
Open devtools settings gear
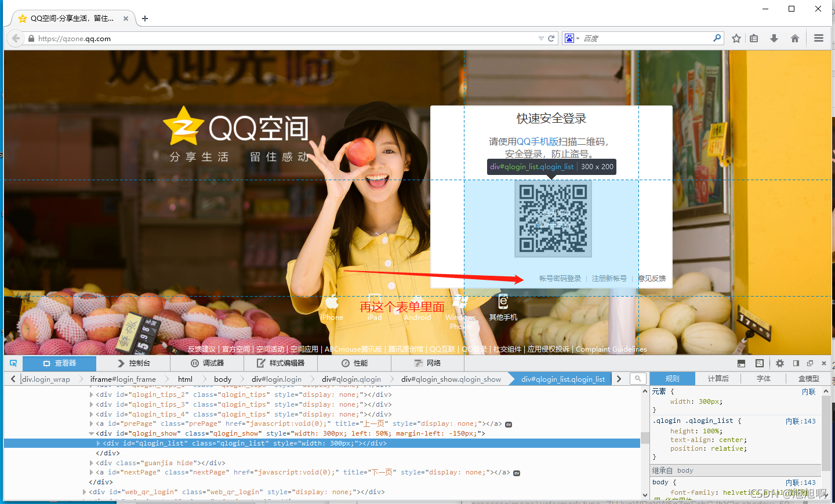[x=780, y=363]
